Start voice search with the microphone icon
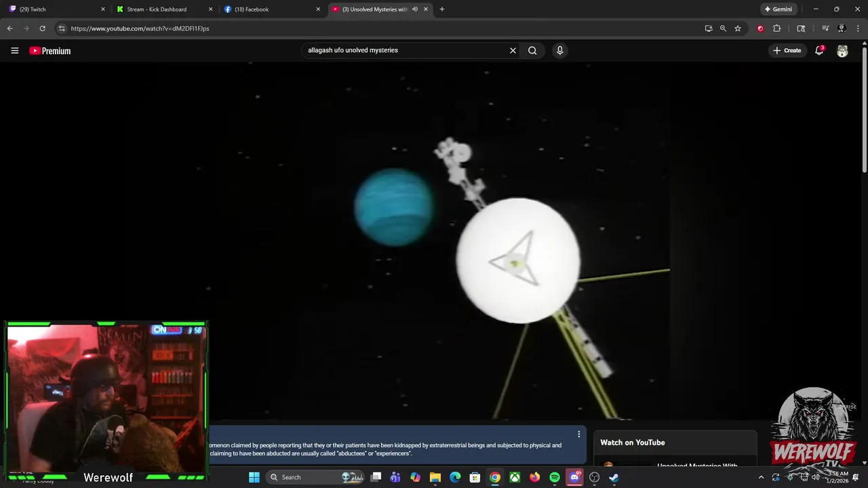This screenshot has height=488, width=868. [559, 50]
